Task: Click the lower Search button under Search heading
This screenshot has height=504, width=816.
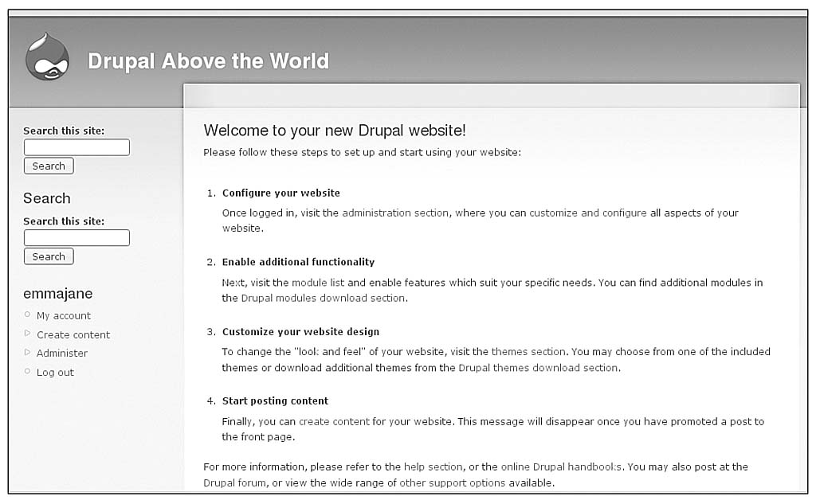Action: pos(49,256)
